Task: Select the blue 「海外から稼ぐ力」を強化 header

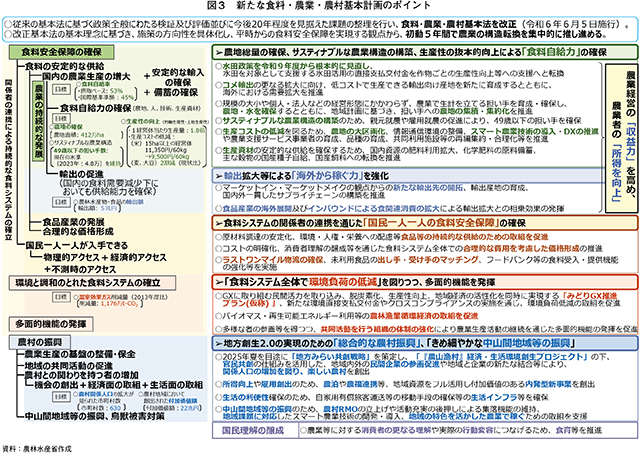Action: (408, 175)
